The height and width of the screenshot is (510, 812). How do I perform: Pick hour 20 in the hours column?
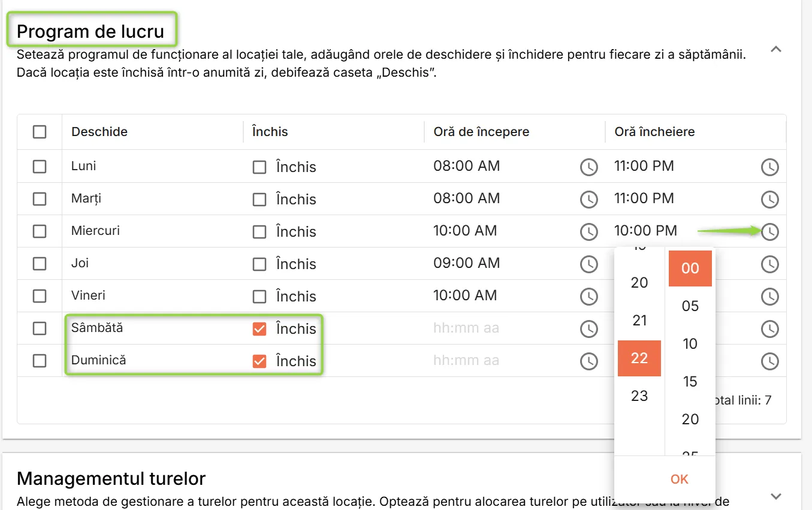[x=639, y=282]
